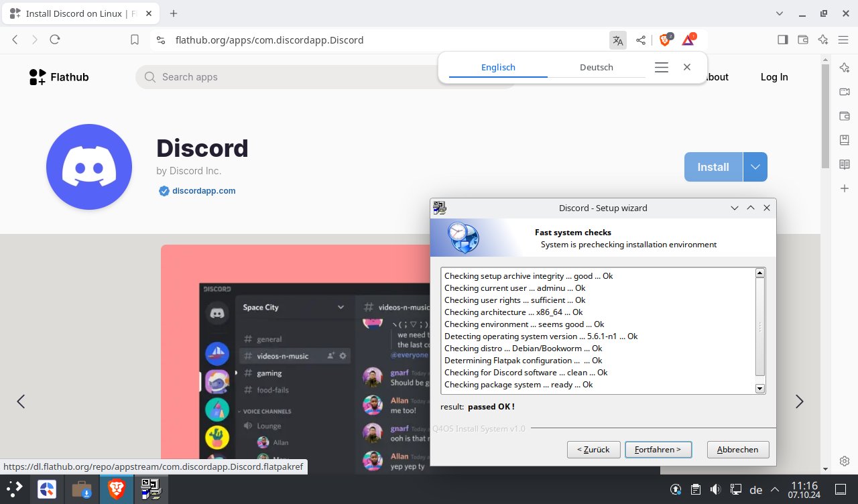Show previous screenshot in carousel

(21, 401)
